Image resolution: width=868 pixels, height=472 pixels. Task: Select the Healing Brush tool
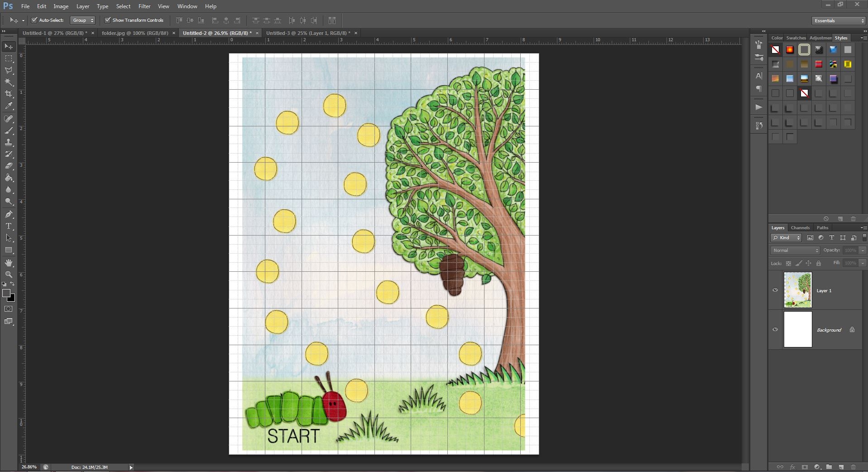[9, 119]
